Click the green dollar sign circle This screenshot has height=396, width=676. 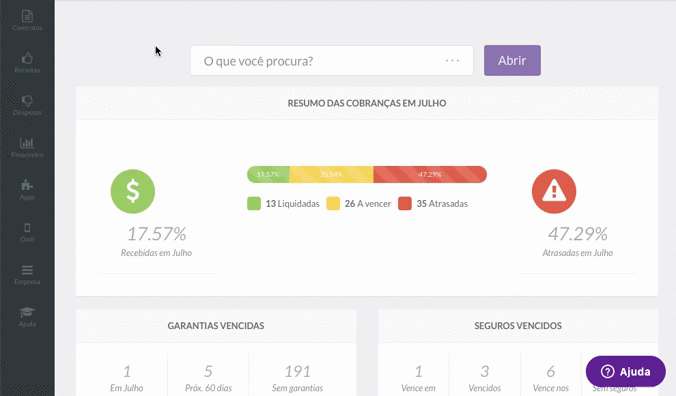(133, 191)
